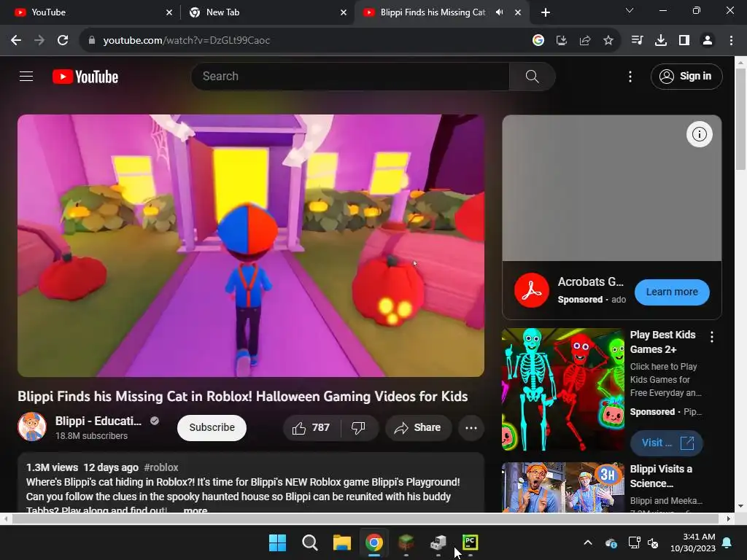Open the notification bell
Viewport: 747px width, 560px height.
(727, 542)
